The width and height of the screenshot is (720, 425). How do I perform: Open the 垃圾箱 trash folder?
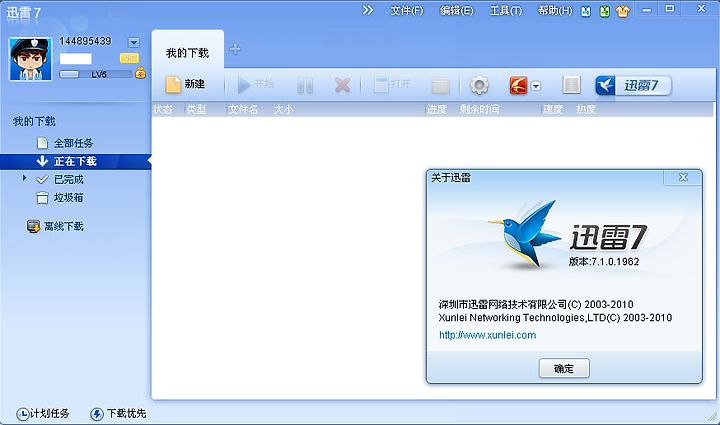pos(69,198)
